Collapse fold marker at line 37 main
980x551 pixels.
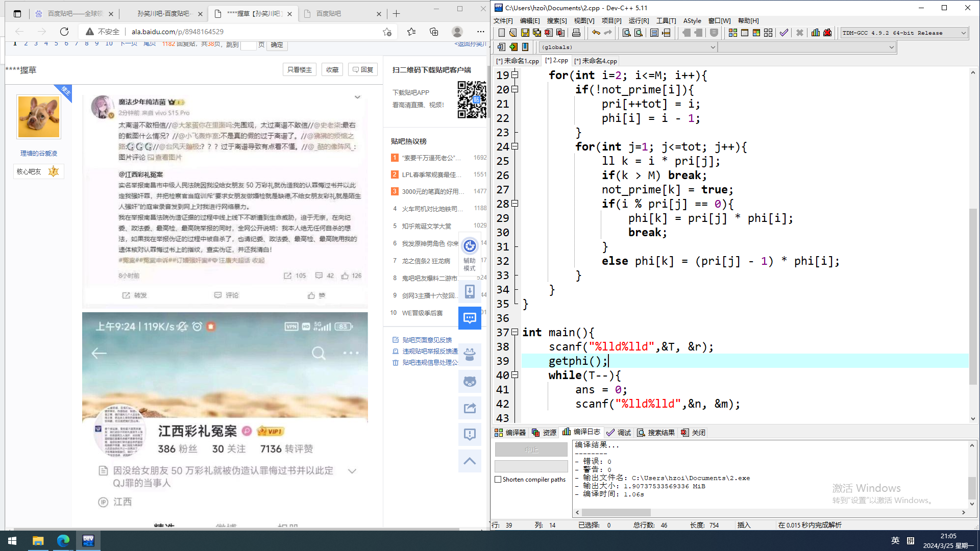515,332
